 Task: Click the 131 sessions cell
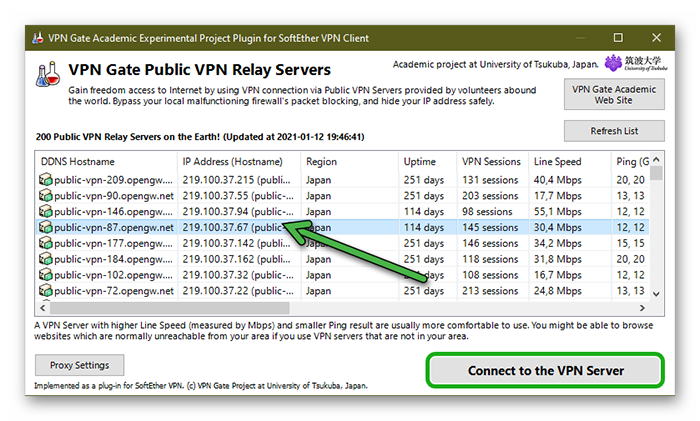[490, 179]
